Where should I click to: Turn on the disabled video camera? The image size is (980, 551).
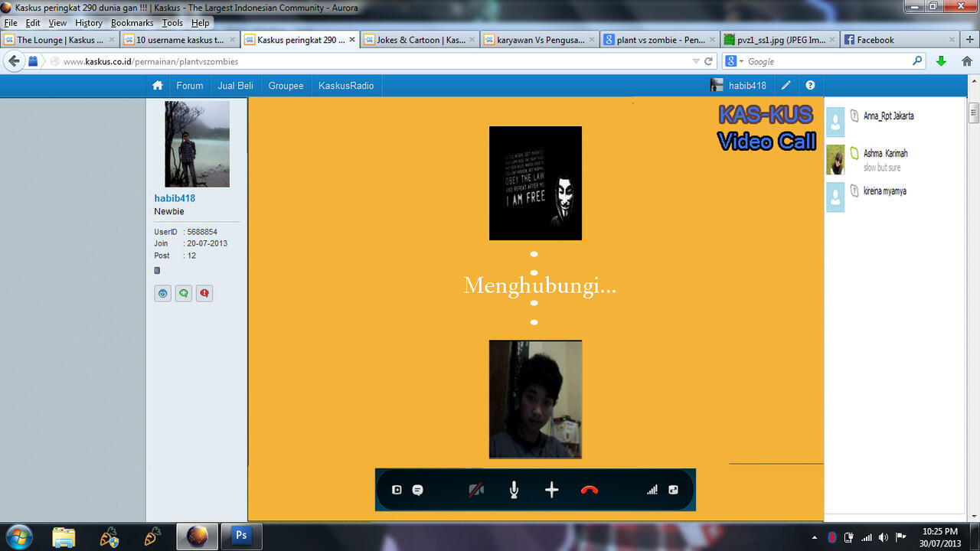pyautogui.click(x=476, y=490)
